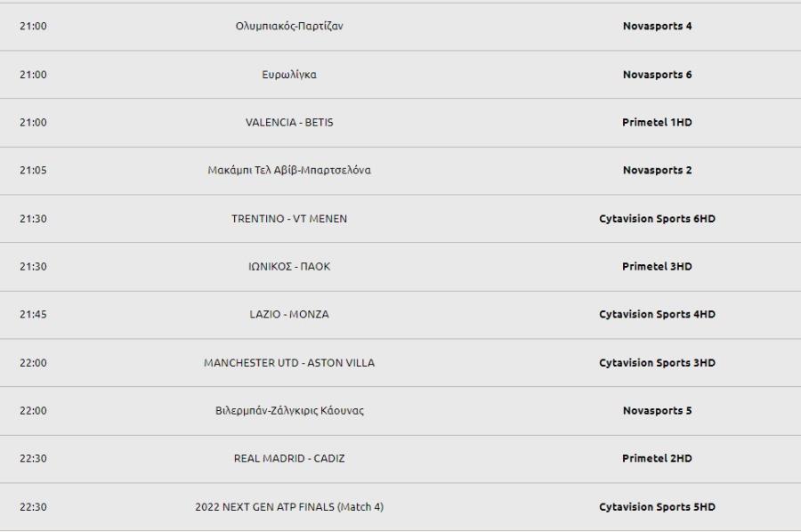Click the Novasports 2 channel name
This screenshot has height=532, width=801.
[657, 170]
